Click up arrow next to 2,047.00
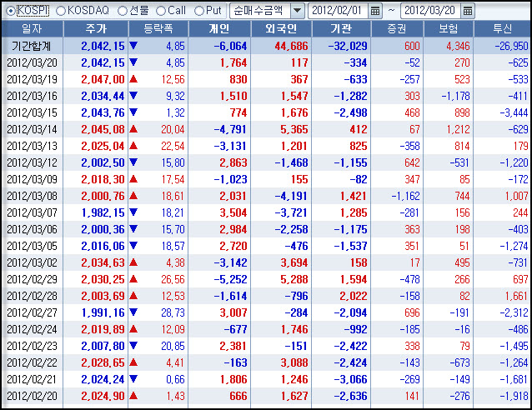This screenshot has height=410, width=532. click(133, 79)
